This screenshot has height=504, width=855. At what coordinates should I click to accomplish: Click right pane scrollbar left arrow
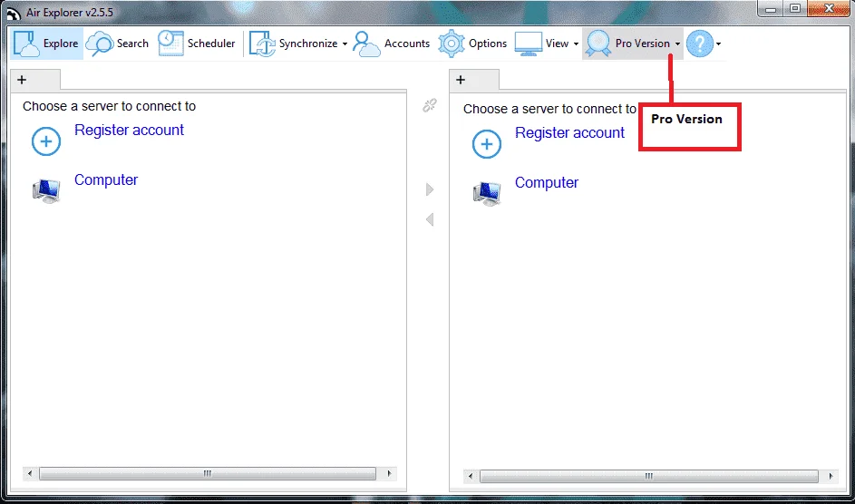click(x=471, y=476)
